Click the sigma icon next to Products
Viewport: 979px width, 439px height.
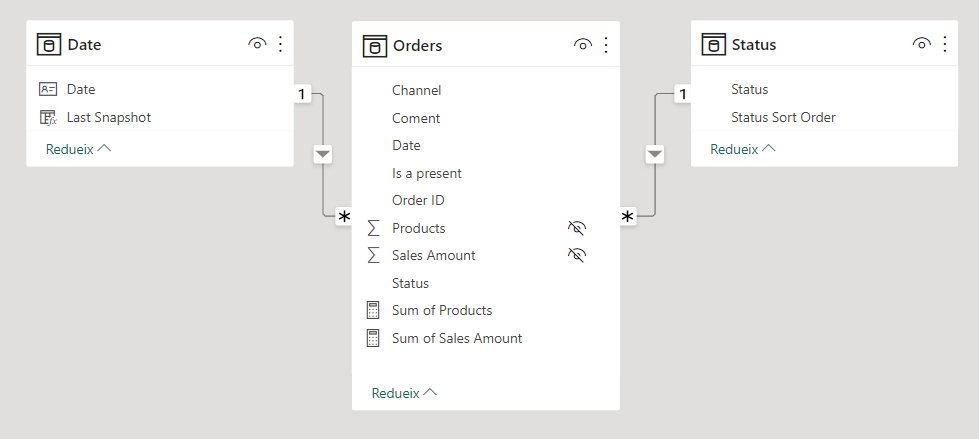point(374,228)
